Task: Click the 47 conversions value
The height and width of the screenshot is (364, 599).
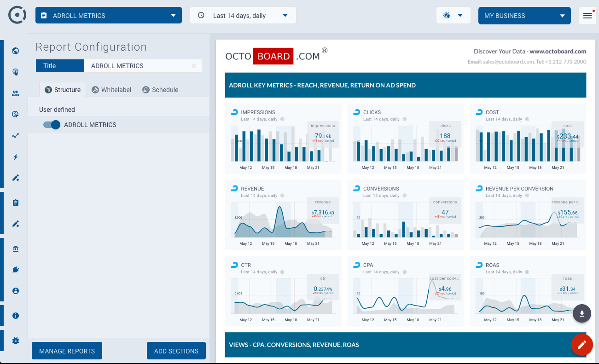Action: coord(445,212)
